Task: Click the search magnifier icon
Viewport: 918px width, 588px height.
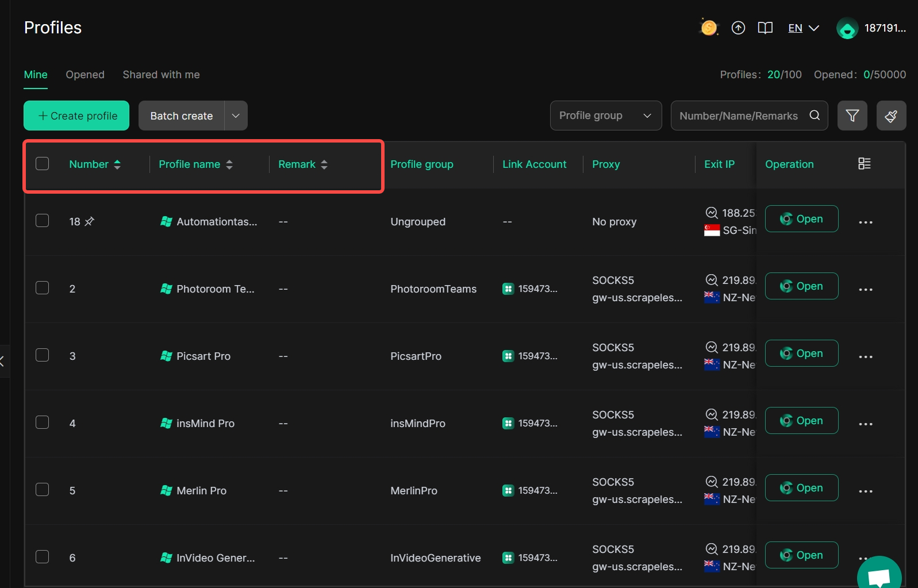Action: tap(815, 115)
